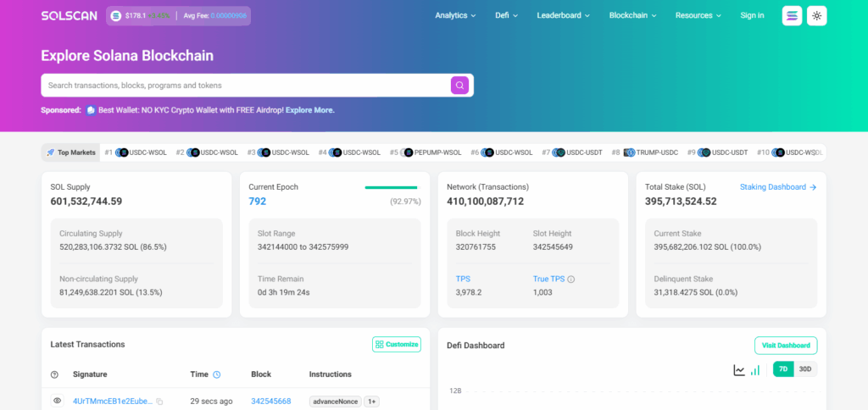The height and width of the screenshot is (410, 868).
Task: Select the 30D chart range
Action: [x=805, y=369]
